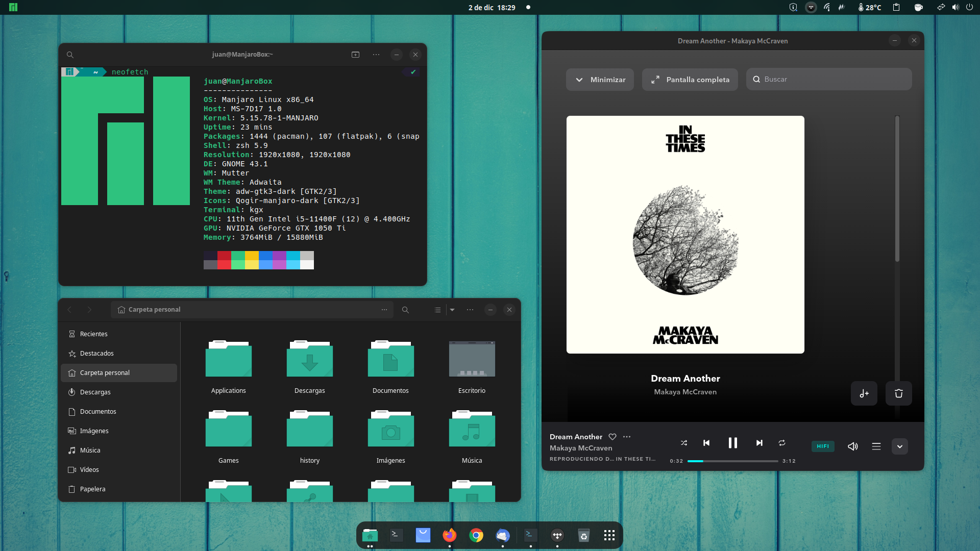Go forward in the file manager
This screenshot has height=551, width=980.
[89, 310]
